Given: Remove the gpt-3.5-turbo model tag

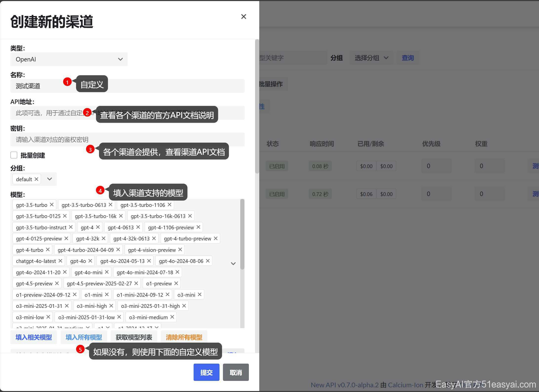Looking at the screenshot, I should click(52, 205).
